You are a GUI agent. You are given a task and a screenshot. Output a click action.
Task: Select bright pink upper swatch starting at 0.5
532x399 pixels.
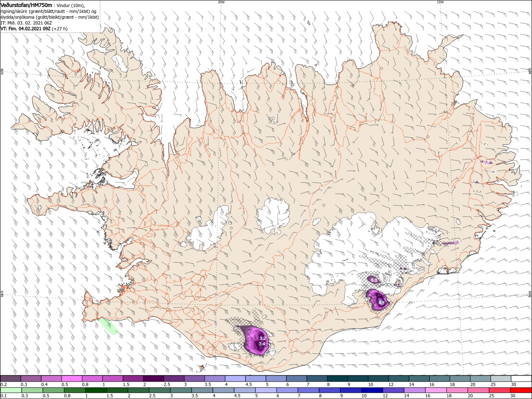coord(71,379)
